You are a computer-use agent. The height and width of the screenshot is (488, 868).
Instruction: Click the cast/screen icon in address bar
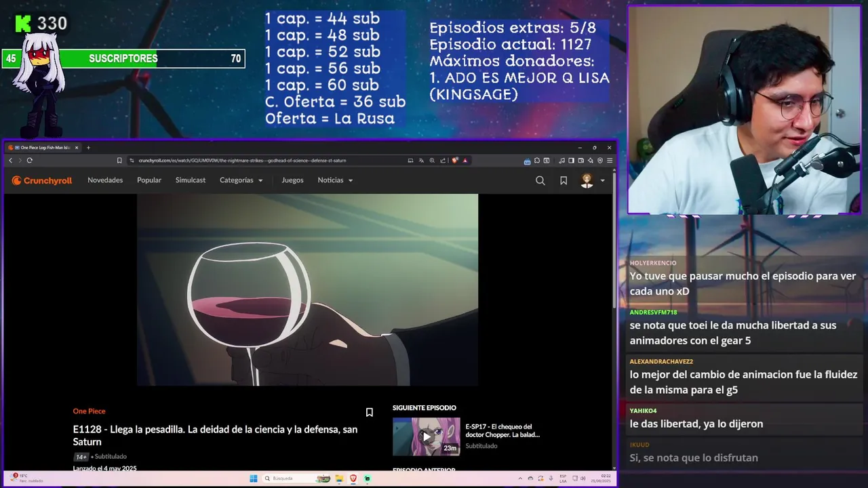click(410, 161)
